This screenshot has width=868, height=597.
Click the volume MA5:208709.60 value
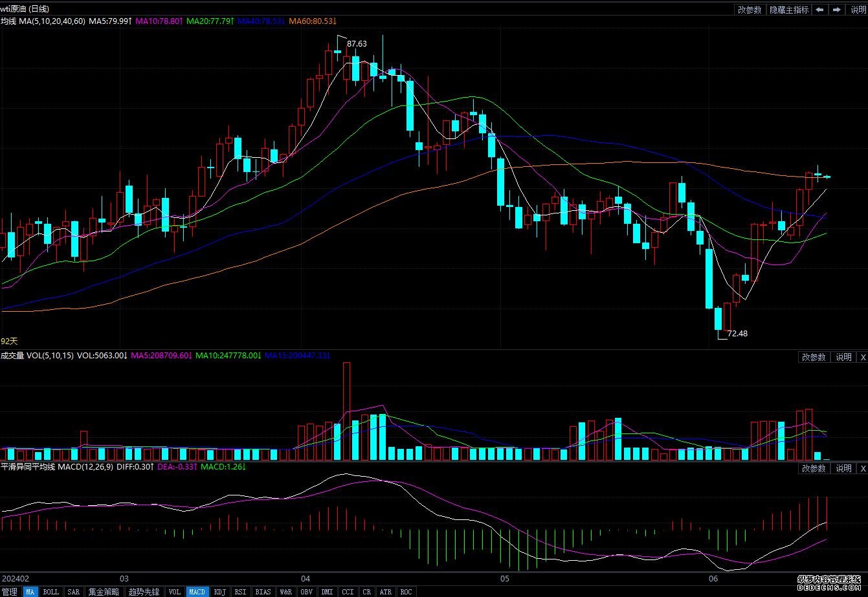pyautogui.click(x=162, y=356)
